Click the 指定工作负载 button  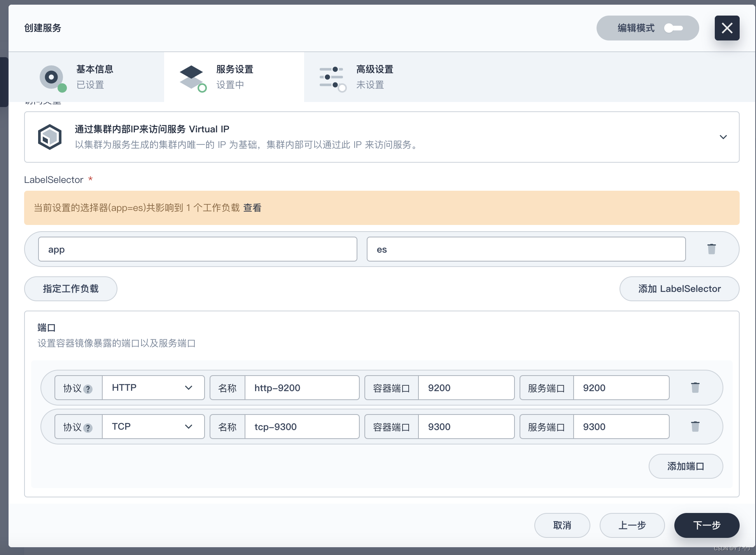(71, 289)
